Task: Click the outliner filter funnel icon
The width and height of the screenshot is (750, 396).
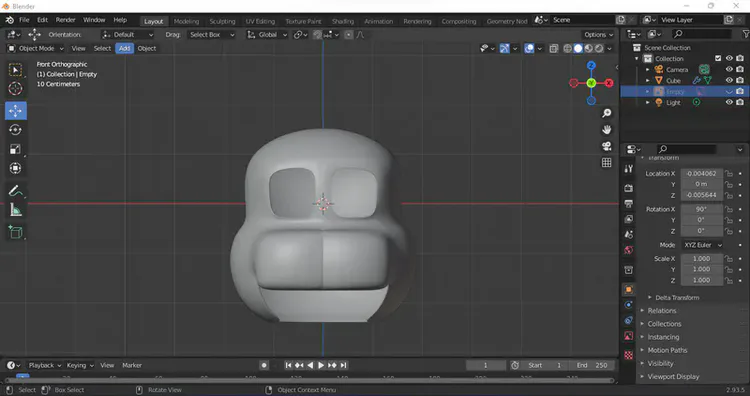Action: [x=745, y=34]
